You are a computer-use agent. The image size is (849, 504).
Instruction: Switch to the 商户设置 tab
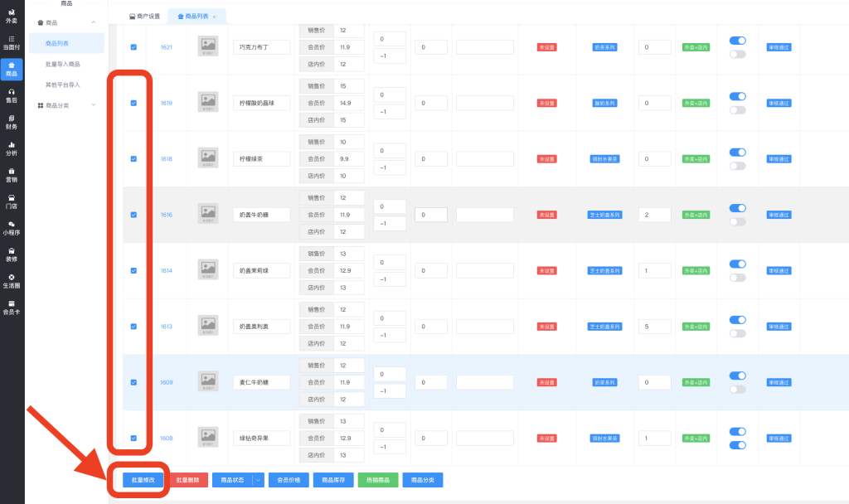pos(145,17)
